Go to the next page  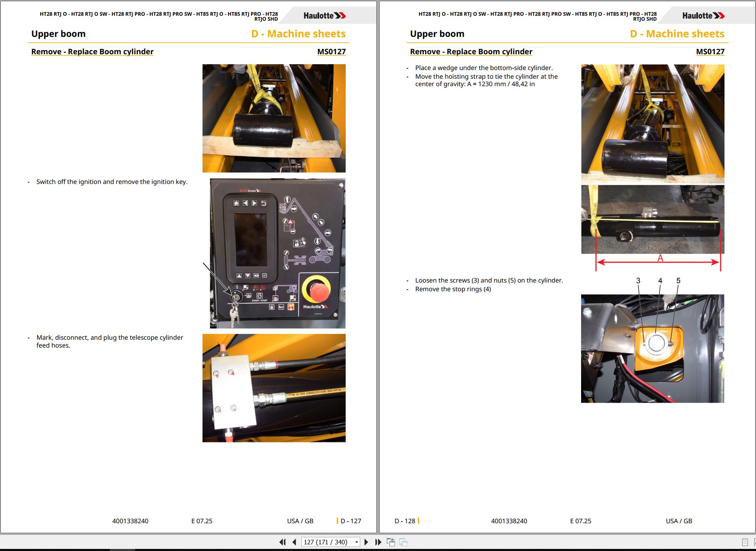click(x=366, y=542)
